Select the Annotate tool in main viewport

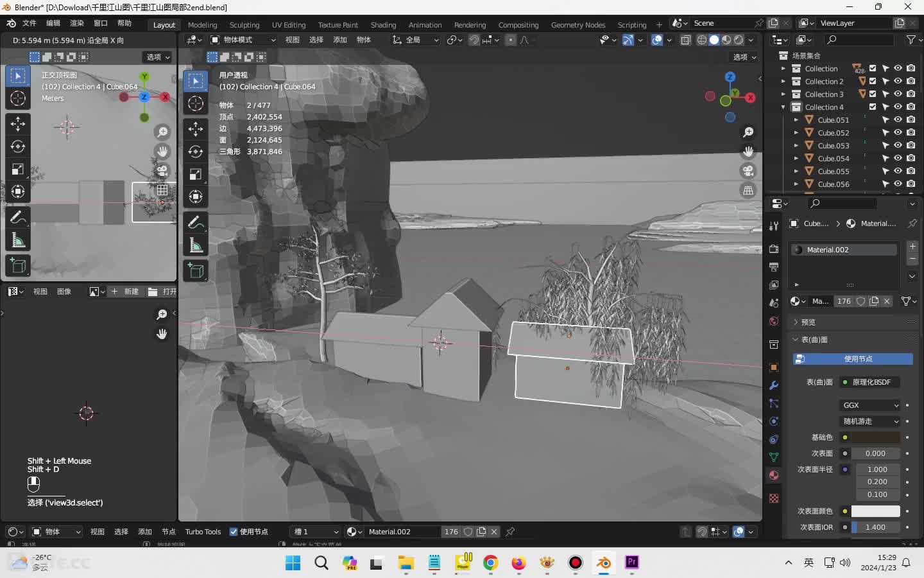coord(196,223)
